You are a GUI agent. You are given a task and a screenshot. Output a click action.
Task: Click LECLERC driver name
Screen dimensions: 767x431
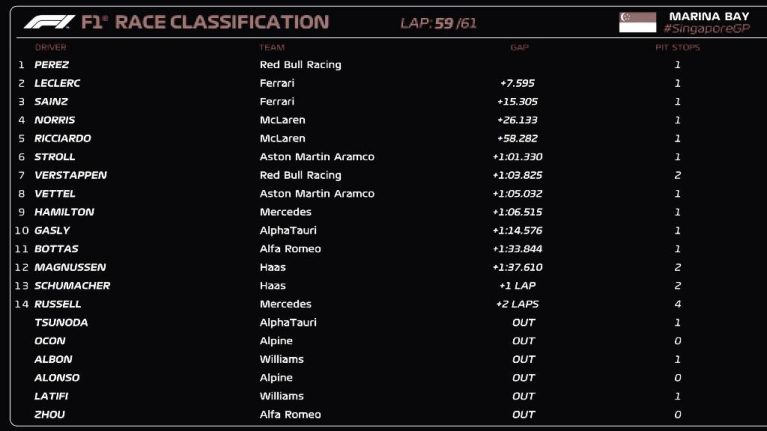[57, 83]
